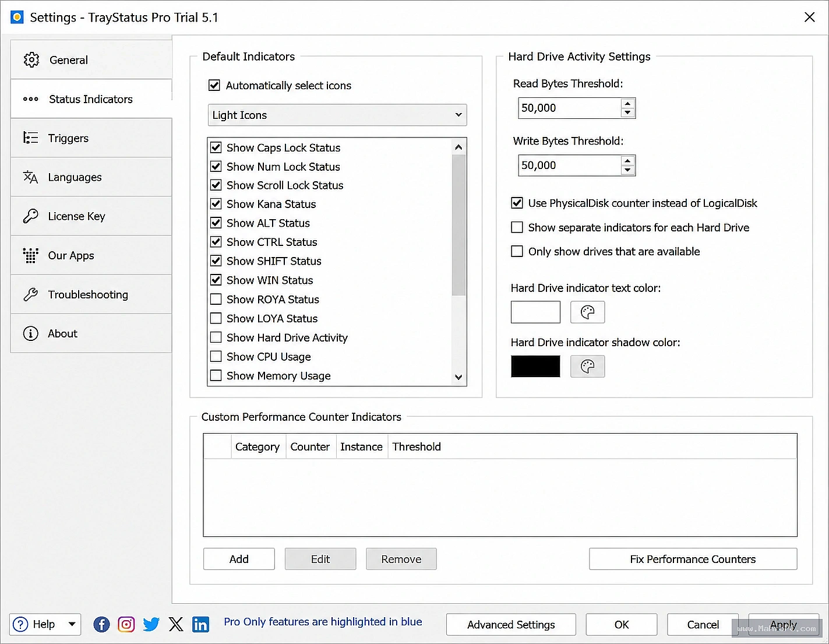Open the Facebook social link icon
Viewport: 829px width, 644px height.
click(x=101, y=625)
